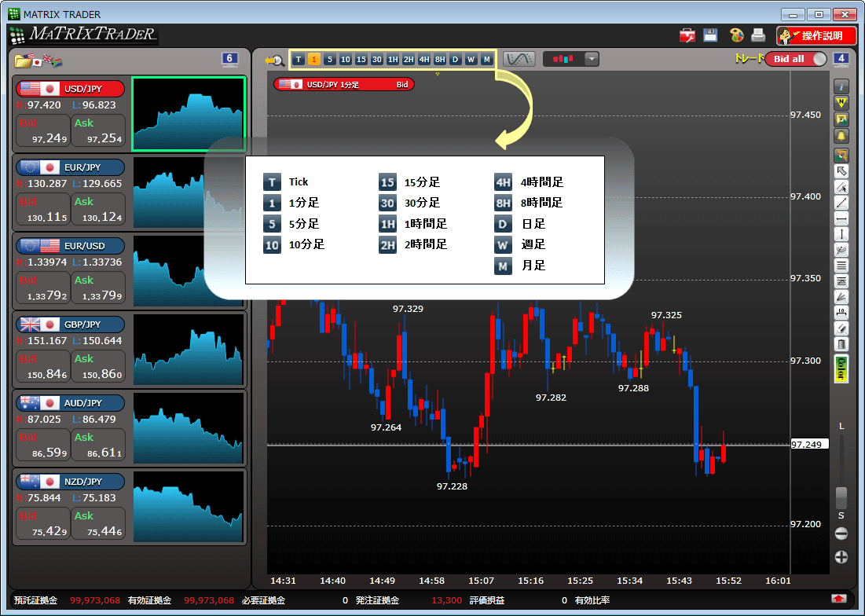Click the plus zoom in button
This screenshot has width=865, height=616.
pyautogui.click(x=841, y=557)
